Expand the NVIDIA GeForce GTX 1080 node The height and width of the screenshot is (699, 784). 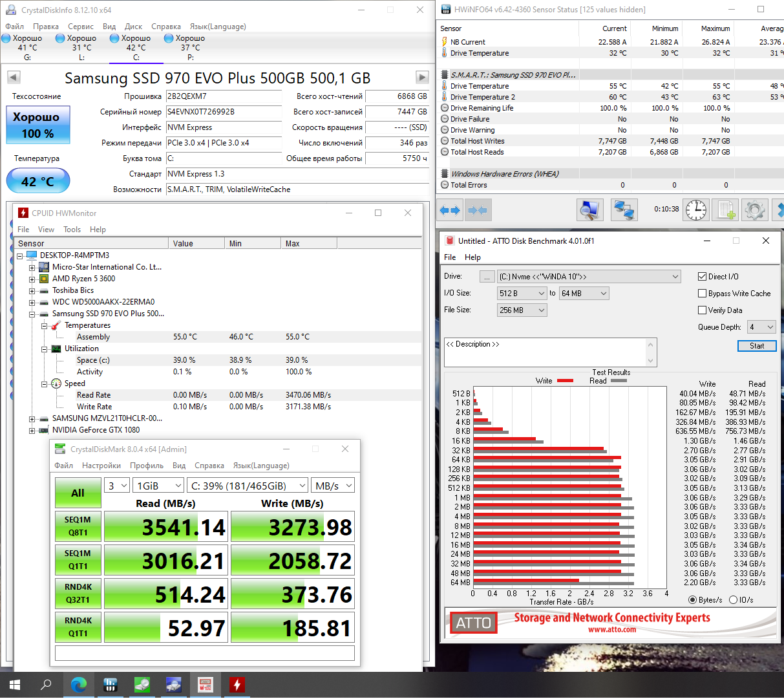[32, 431]
